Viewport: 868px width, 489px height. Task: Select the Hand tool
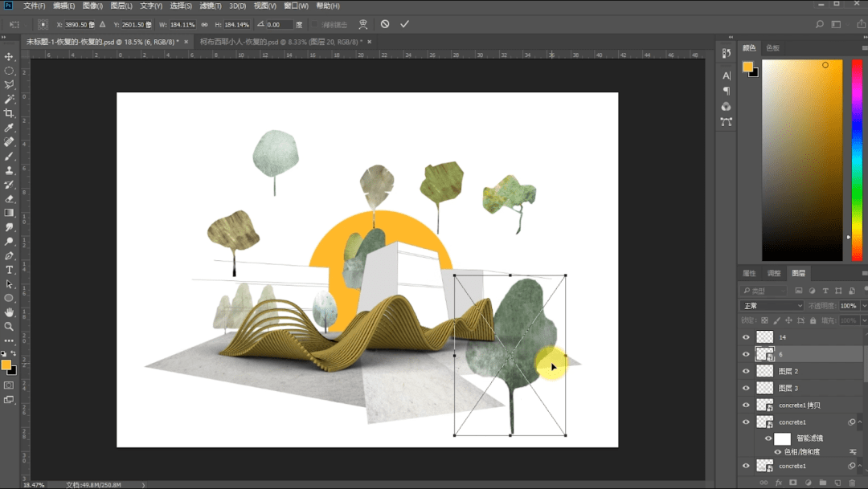[x=9, y=312]
